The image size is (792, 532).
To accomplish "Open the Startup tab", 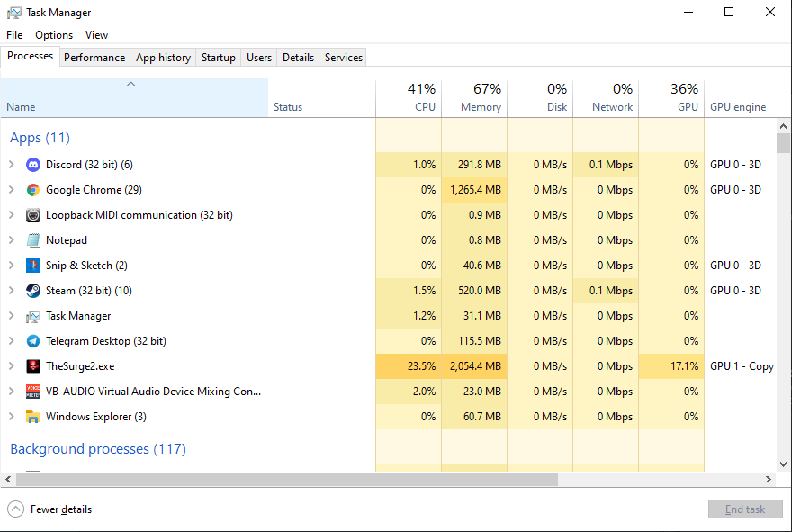I will click(x=218, y=57).
